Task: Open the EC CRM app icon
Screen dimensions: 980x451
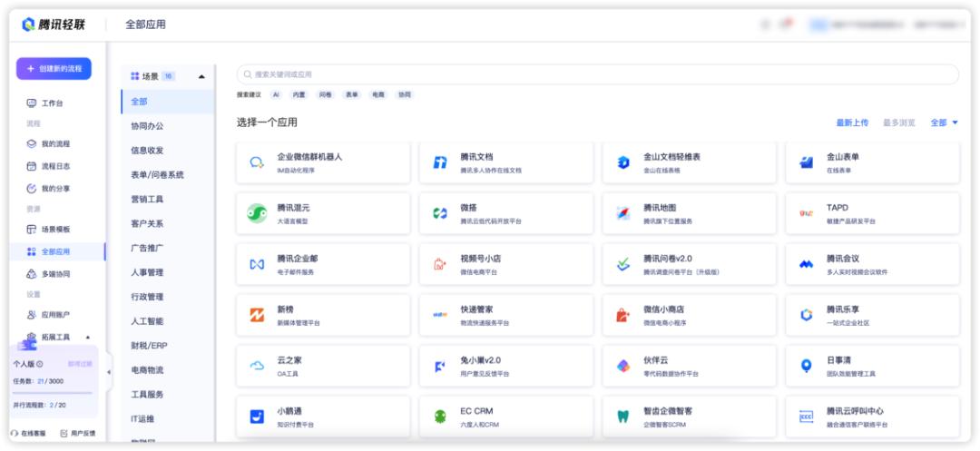Action: tap(440, 417)
